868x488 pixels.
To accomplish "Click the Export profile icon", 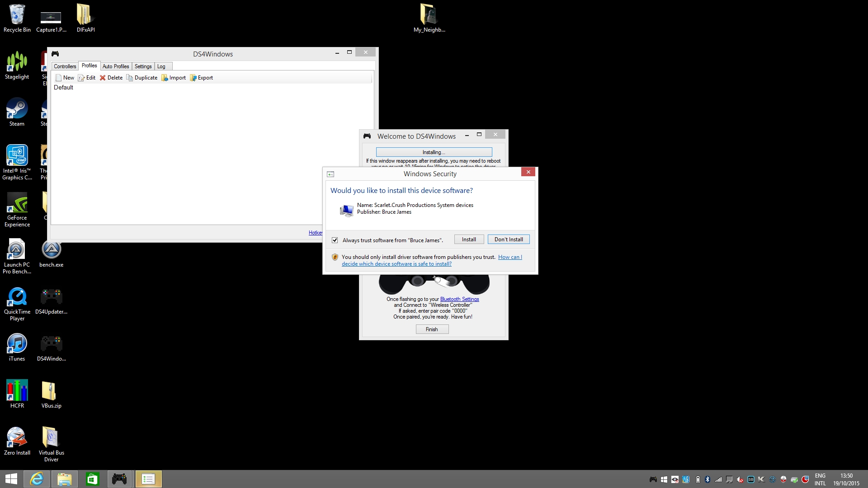I will [193, 78].
